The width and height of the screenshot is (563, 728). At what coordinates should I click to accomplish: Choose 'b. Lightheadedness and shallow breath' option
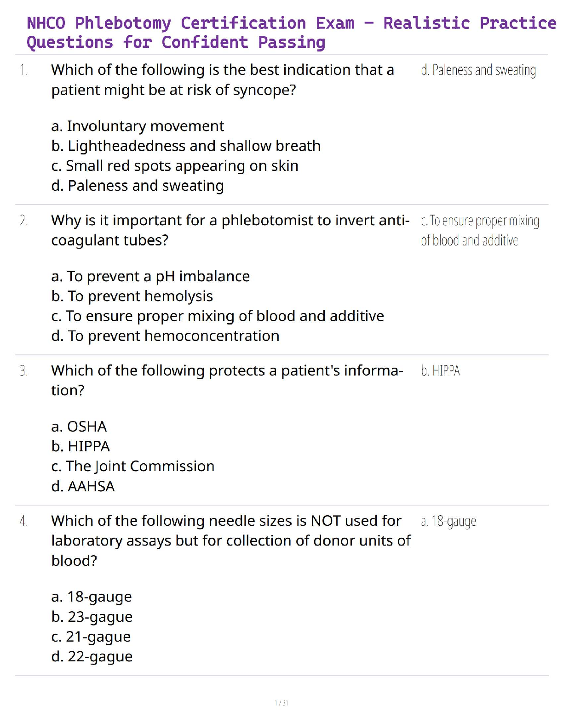(186, 146)
